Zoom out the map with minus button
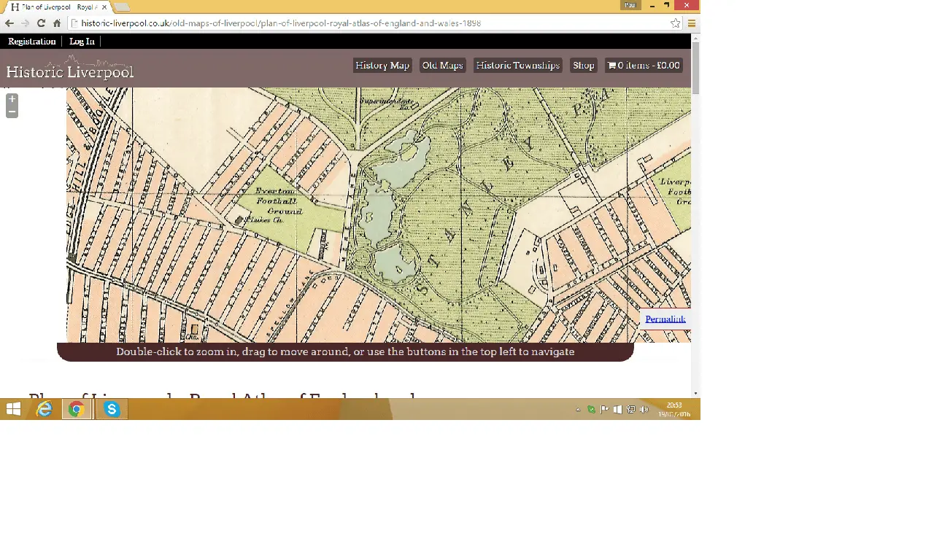934x560 pixels. tap(12, 112)
